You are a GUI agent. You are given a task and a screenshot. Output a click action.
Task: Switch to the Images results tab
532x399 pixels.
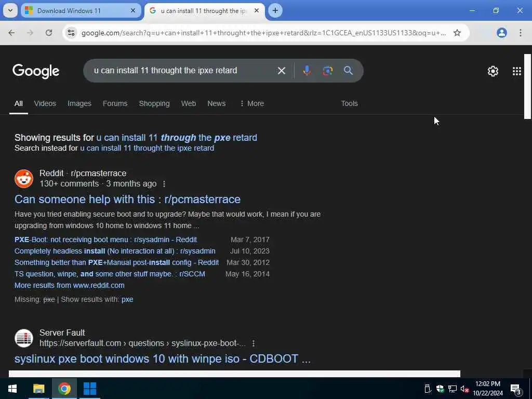tap(79, 103)
